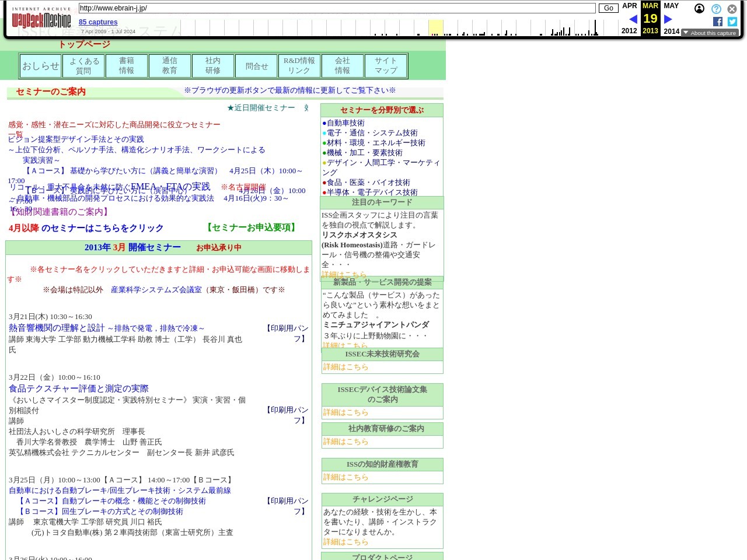Viewport: 747px width, 560px height.
Task: Open 印刷用パンフ for 食品テクスチャー seminar
Action: [x=287, y=415]
